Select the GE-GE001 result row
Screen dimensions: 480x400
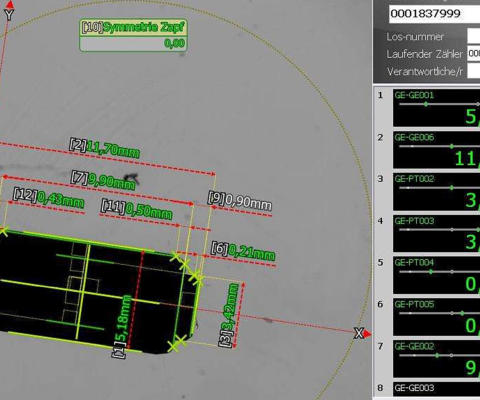pos(436,108)
